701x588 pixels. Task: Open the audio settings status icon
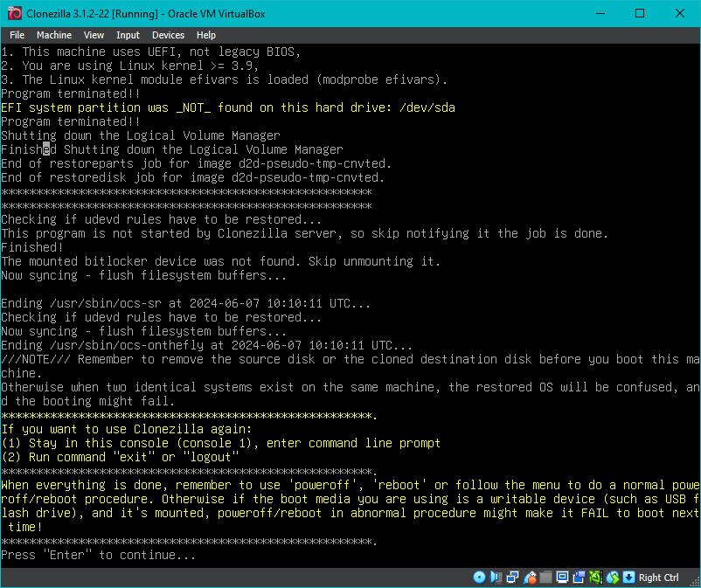click(496, 578)
